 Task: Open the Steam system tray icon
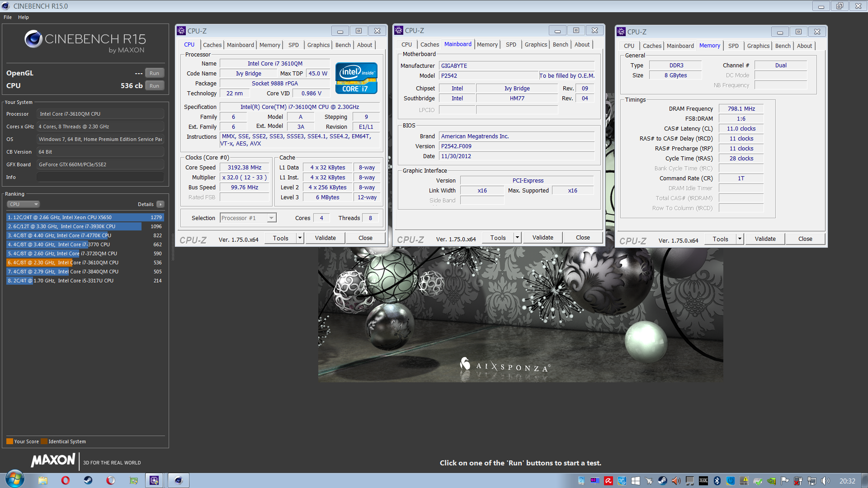coord(662,481)
